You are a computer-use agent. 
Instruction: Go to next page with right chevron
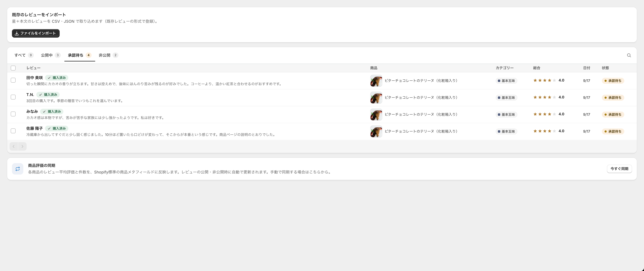pyautogui.click(x=22, y=146)
